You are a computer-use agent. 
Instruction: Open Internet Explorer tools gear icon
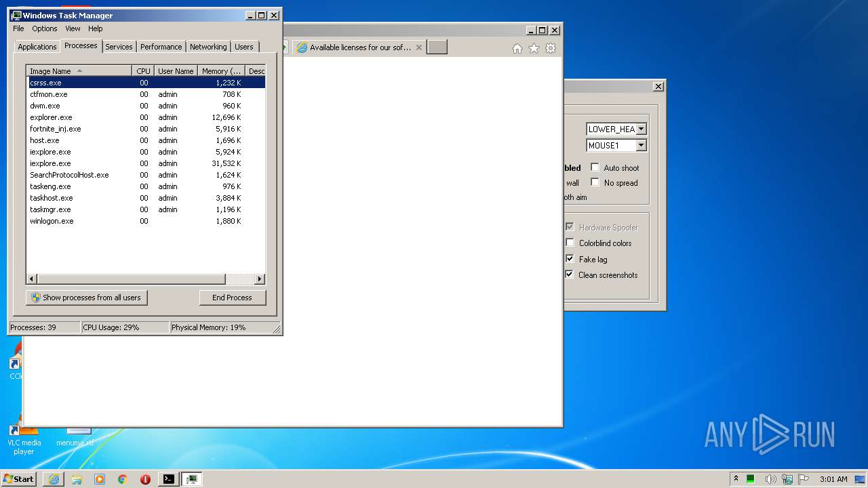pos(551,48)
